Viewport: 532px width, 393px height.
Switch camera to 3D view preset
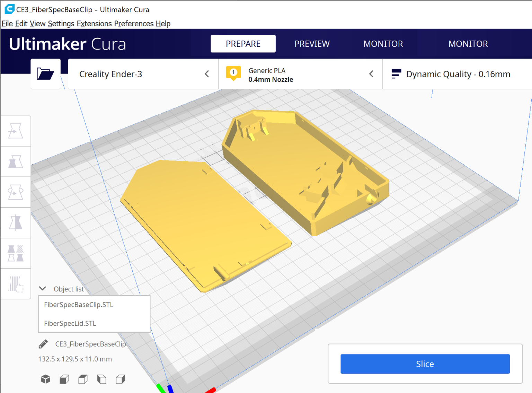tap(45, 379)
